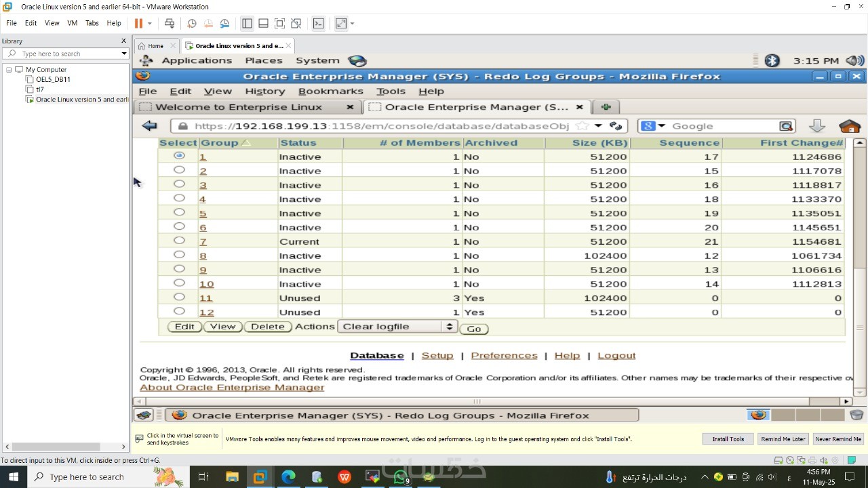Toggle the thumbnail bar view icon
This screenshot has width=868, height=488.
263,23
